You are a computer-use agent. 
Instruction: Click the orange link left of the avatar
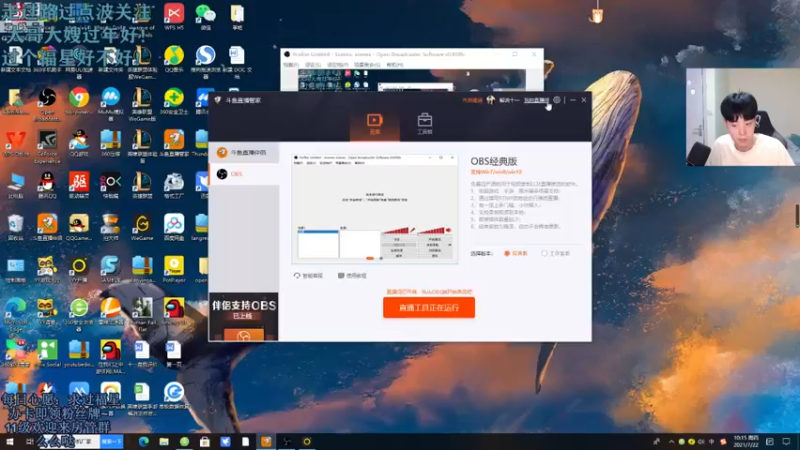point(472,101)
